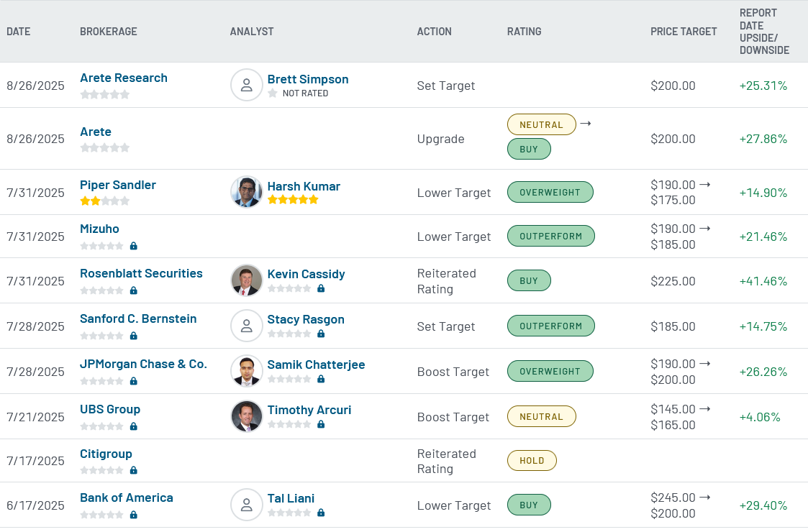Sort by the ACTION column header
The height and width of the screenshot is (532, 808).
tap(435, 32)
